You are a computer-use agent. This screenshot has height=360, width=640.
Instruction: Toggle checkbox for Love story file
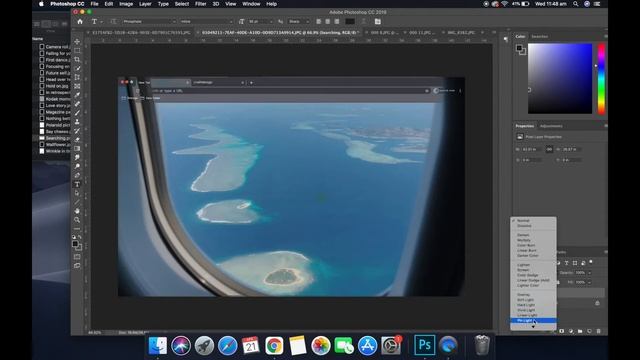click(42, 106)
